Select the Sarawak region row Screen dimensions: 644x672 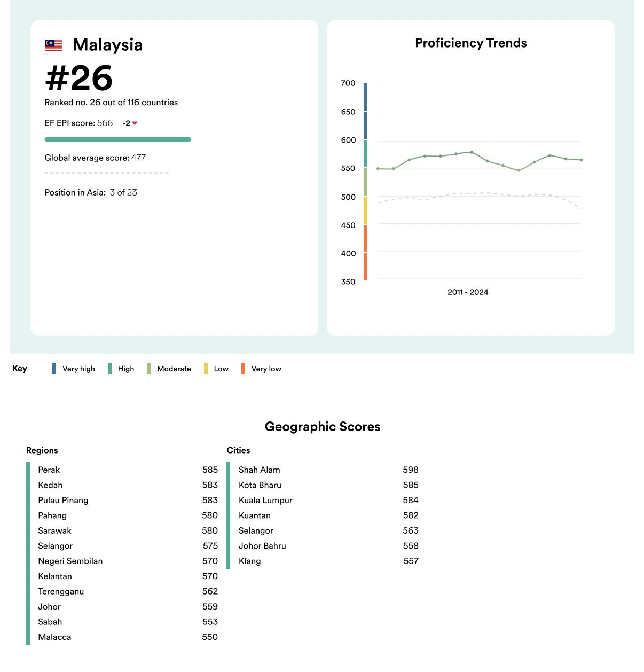click(54, 531)
